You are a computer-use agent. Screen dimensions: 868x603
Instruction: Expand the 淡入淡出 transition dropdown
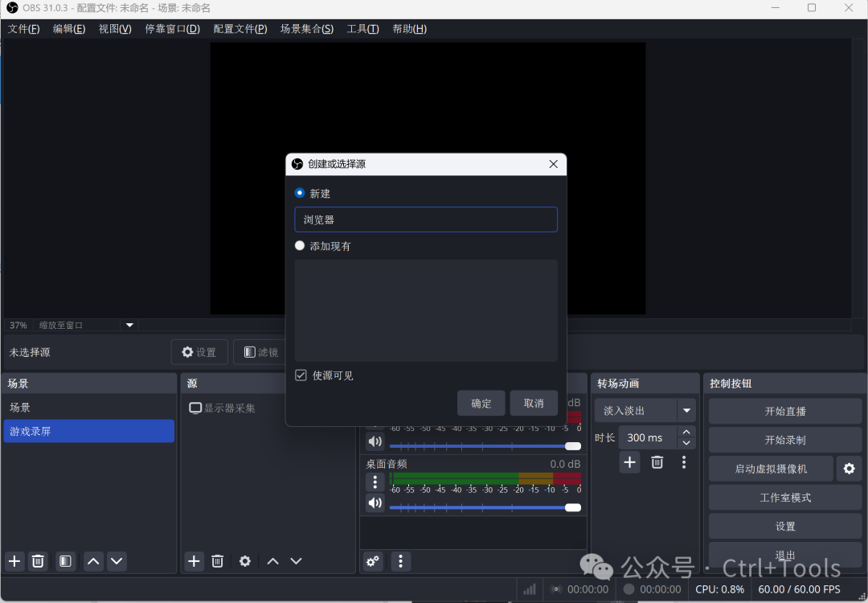click(686, 411)
